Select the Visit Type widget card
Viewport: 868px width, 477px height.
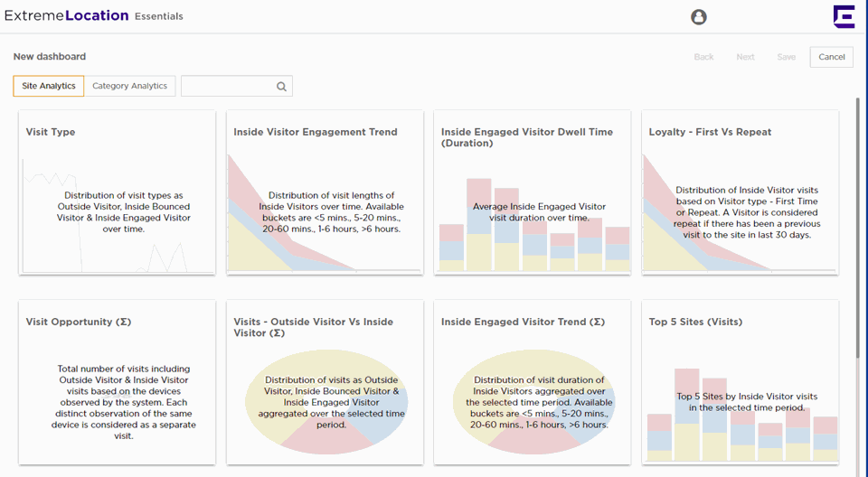click(118, 192)
